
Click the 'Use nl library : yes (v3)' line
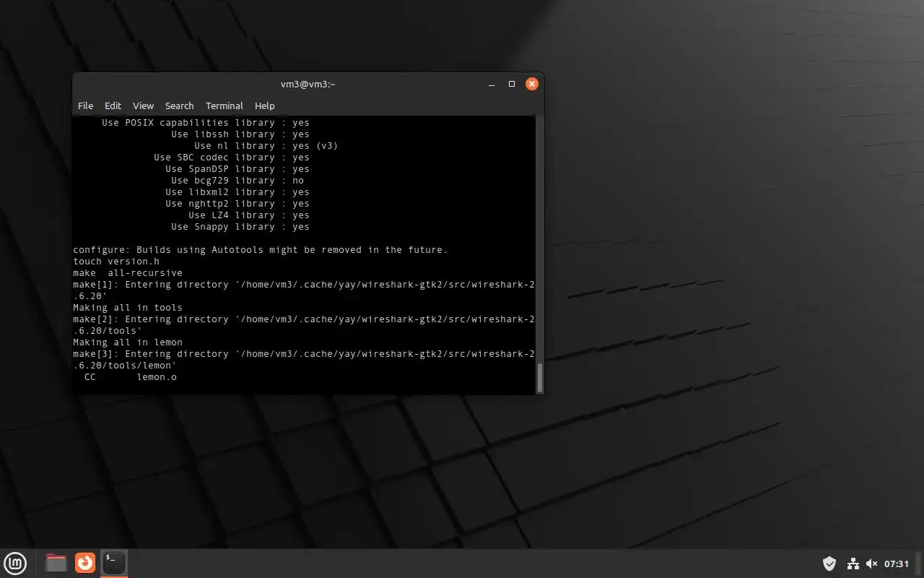click(x=266, y=146)
